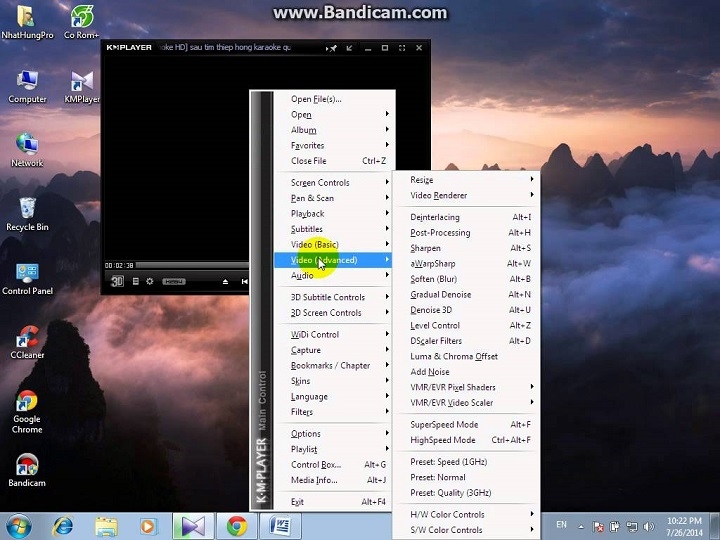This screenshot has width=720, height=540.
Task: Toggle the fullscreen icon in KMPlayer title bar
Action: coord(402,48)
